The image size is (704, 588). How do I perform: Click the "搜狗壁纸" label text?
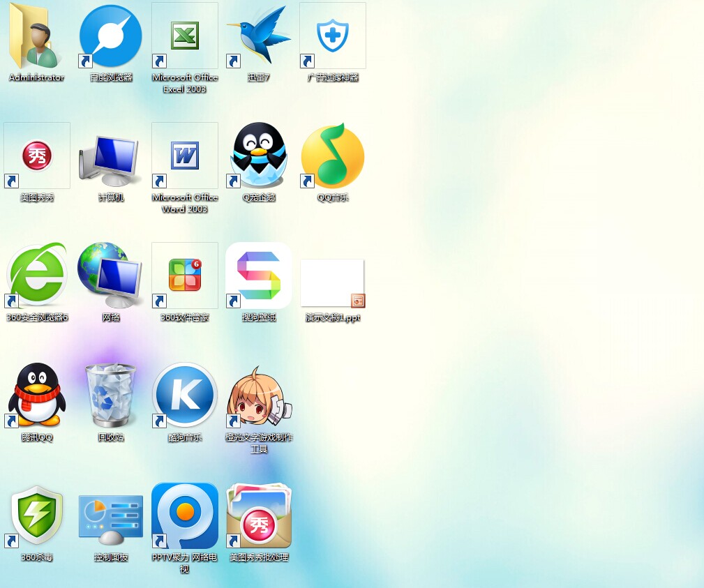(259, 317)
